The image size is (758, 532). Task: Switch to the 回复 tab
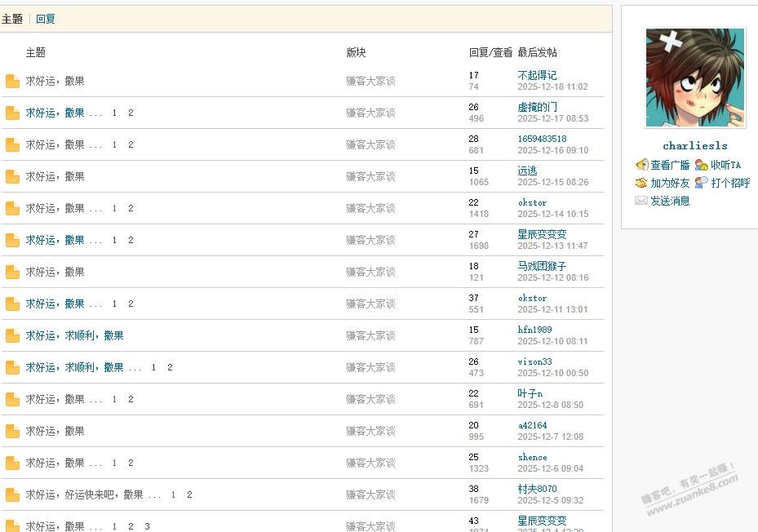pyautogui.click(x=46, y=19)
